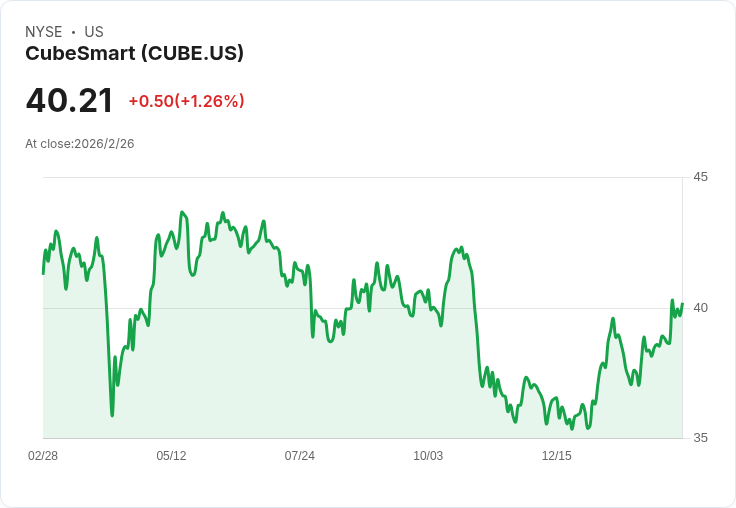736x508 pixels.
Task: Click the +0.50(+1.26%) price change text
Action: coord(186,101)
